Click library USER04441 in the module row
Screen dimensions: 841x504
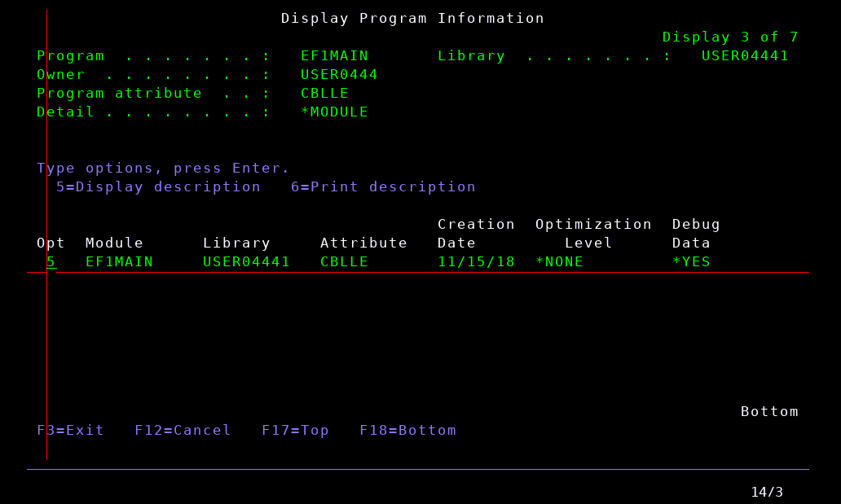coord(246,261)
